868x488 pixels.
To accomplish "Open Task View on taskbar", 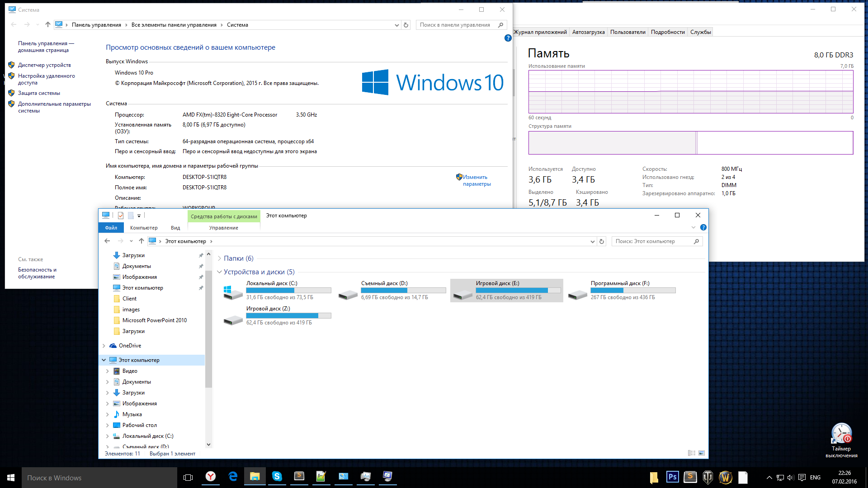I will coord(188,478).
